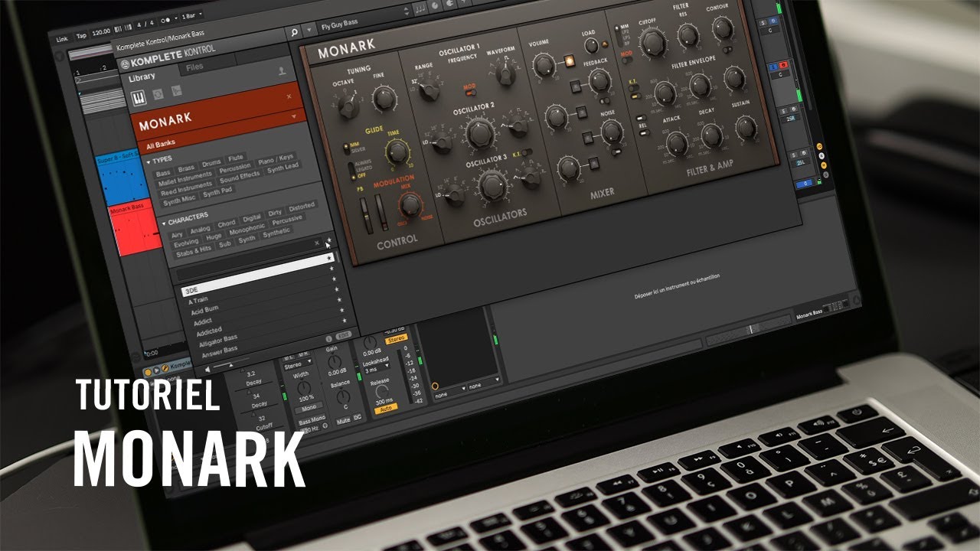Click the PB pitch bend wheel
The height and width of the screenshot is (551, 980).
pos(367,214)
